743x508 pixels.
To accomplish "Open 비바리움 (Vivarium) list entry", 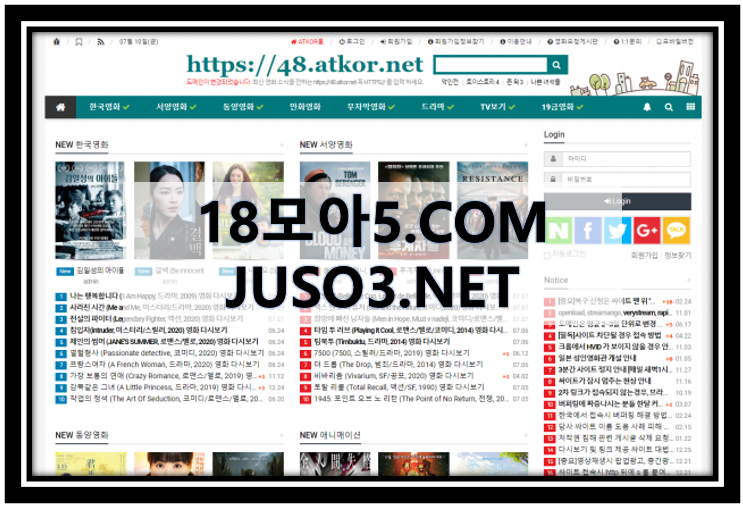I will [394, 376].
